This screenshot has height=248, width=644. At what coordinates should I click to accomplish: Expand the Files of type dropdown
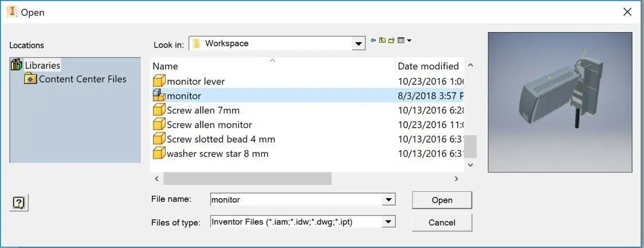(389, 221)
